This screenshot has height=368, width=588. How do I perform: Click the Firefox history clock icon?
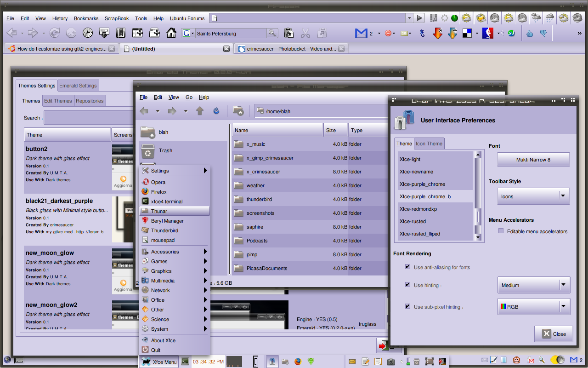click(88, 33)
